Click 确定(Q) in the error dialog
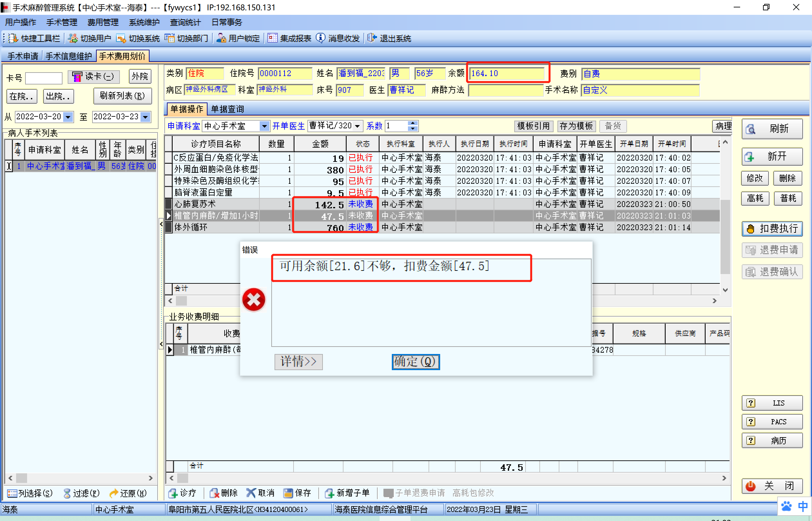The height and width of the screenshot is (521, 812). point(415,362)
